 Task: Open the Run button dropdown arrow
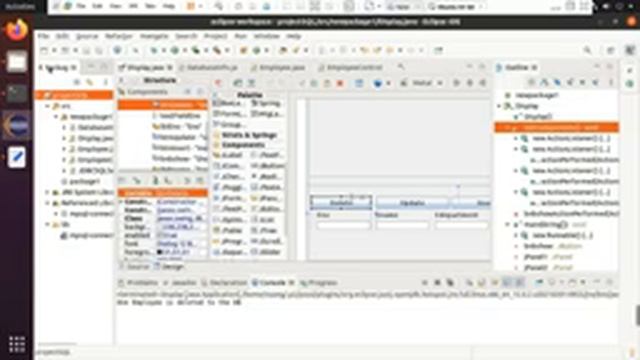coord(184,51)
